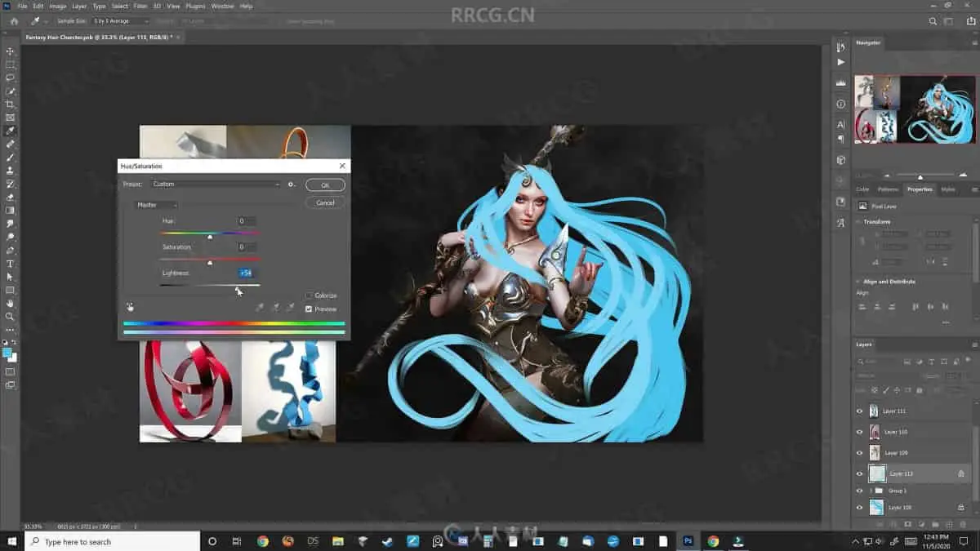Open the Histogram panel icon

pos(841,83)
